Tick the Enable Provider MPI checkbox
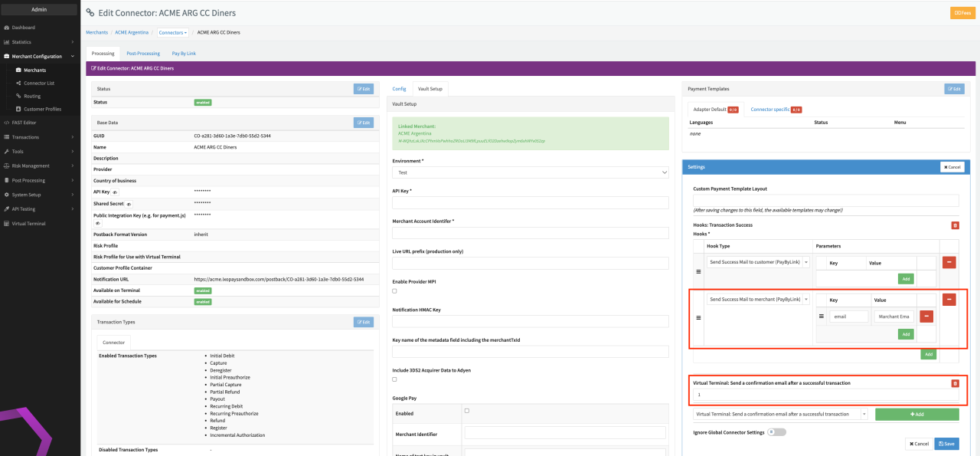This screenshot has width=980, height=456. (x=394, y=291)
